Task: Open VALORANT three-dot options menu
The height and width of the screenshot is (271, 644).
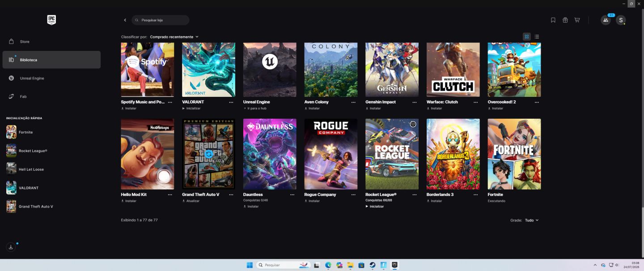Action: 231,102
